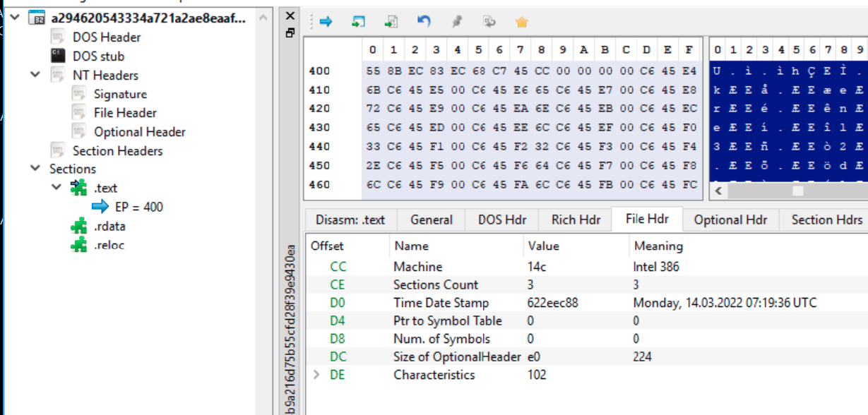Screen dimensions: 868x415
Task: Click the grey pushpin toolbar icon
Action: [456, 22]
